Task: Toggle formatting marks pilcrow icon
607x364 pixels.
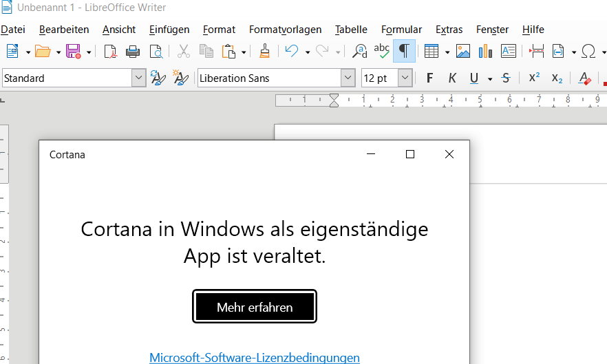Action: [x=404, y=51]
